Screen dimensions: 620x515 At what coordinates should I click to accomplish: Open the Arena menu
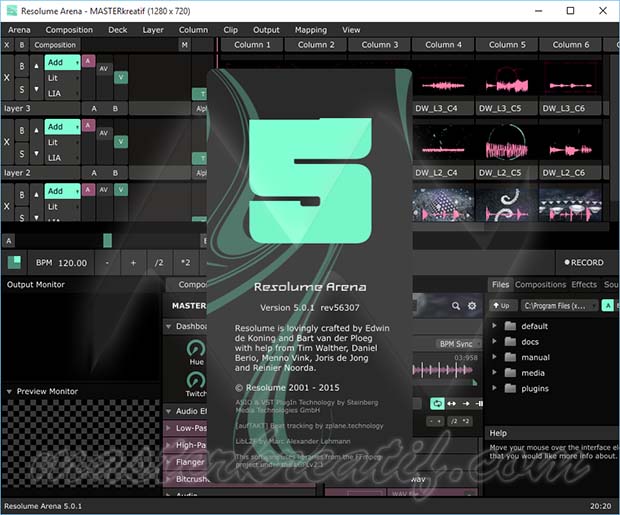coord(19,30)
